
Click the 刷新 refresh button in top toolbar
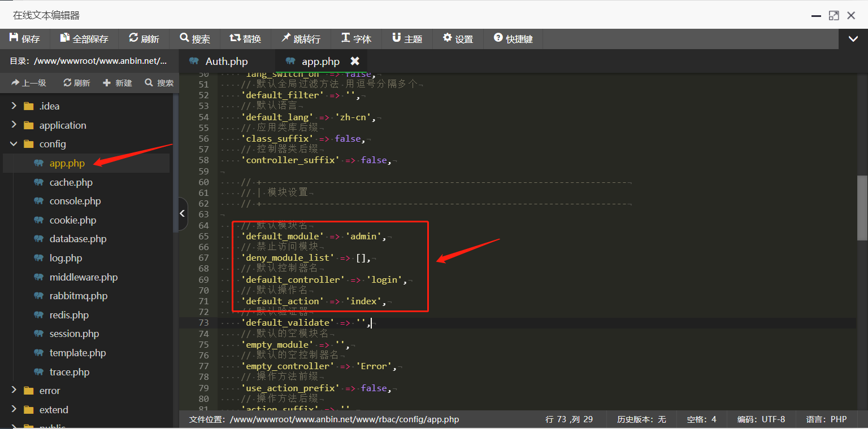[x=144, y=39]
